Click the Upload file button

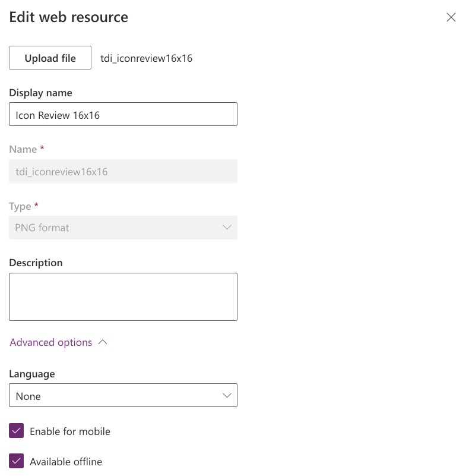pos(50,58)
